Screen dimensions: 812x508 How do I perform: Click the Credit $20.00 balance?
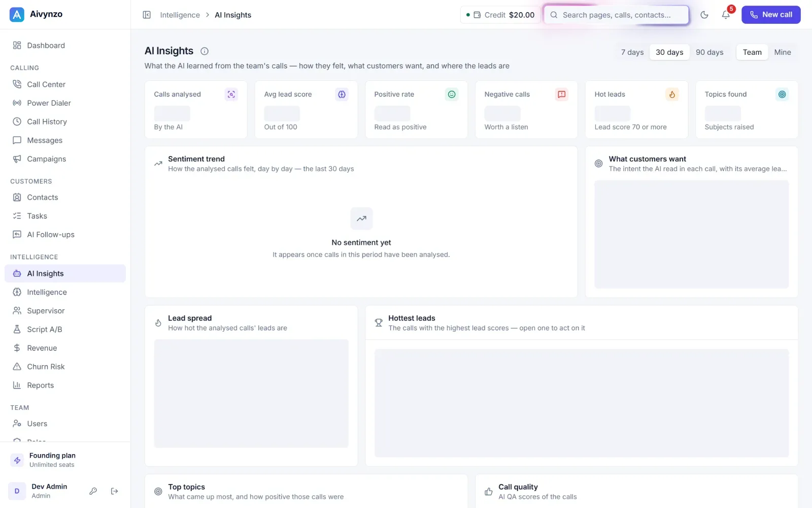[x=500, y=15]
